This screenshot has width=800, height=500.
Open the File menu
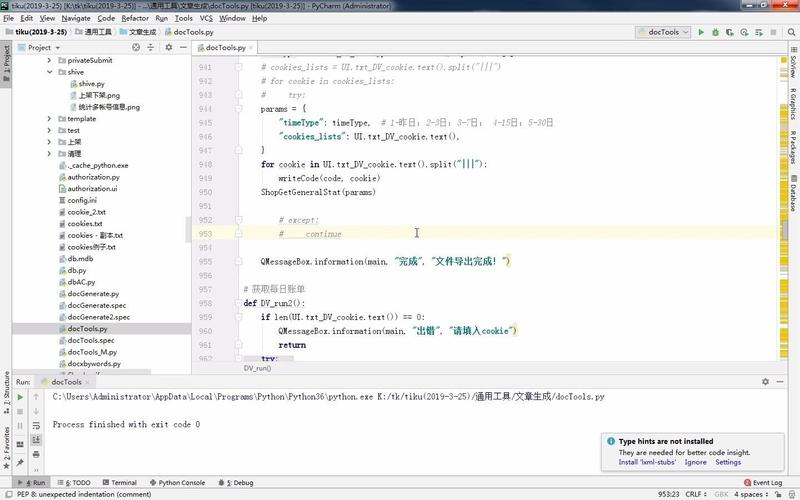pos(8,18)
